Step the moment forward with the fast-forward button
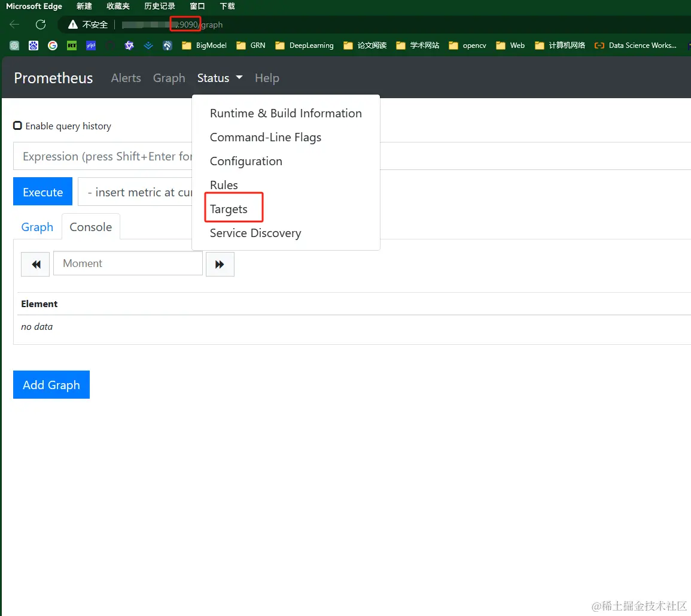 (x=220, y=264)
